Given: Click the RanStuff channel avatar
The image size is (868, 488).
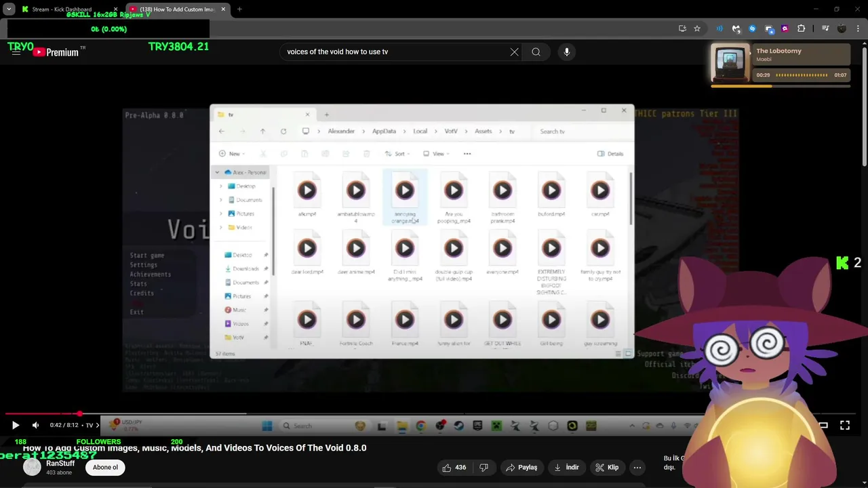Looking at the screenshot, I should pos(32,467).
